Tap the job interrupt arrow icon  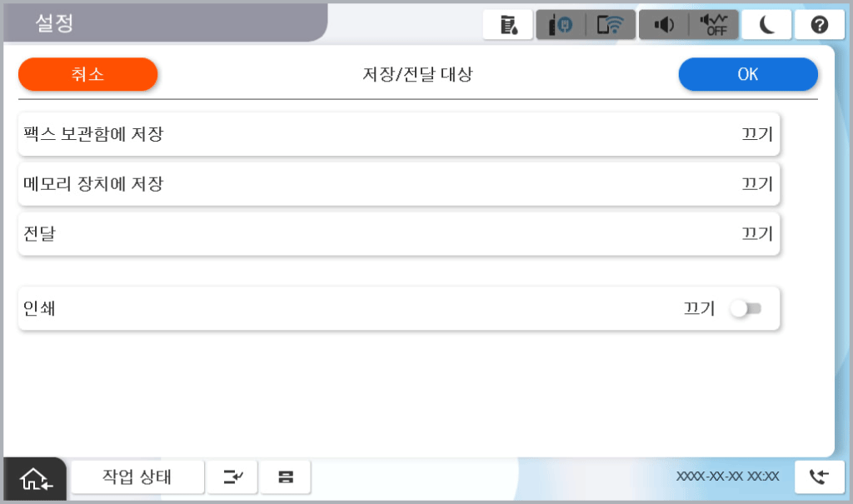click(x=232, y=477)
